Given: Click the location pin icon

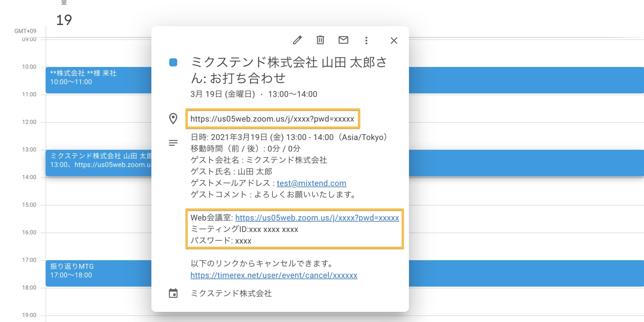Looking at the screenshot, I should 173,119.
